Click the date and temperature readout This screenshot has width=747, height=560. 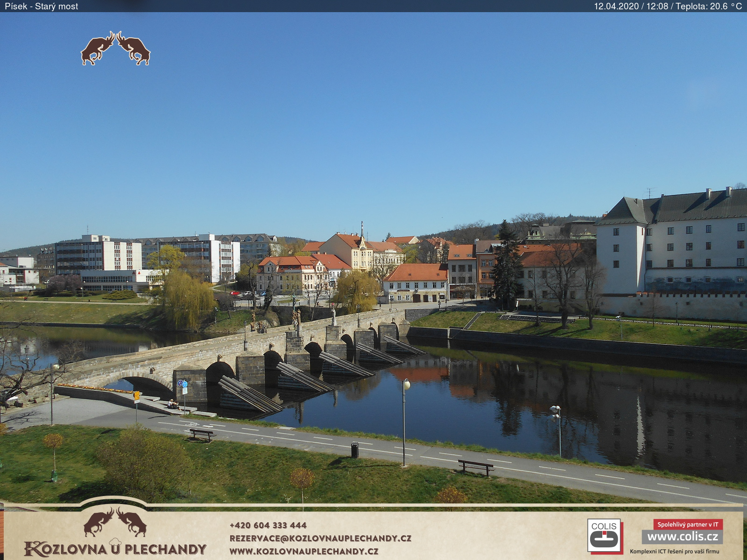[667, 6]
